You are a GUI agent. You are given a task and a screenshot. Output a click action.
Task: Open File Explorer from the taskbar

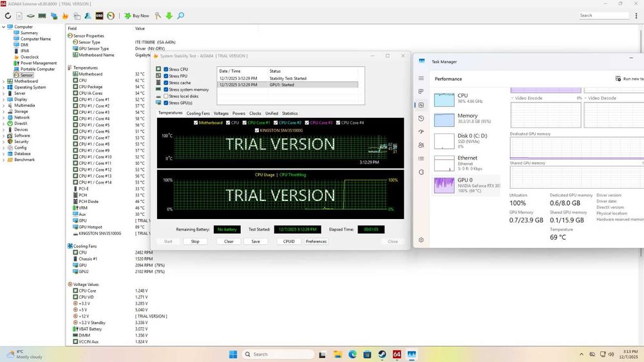click(337, 354)
